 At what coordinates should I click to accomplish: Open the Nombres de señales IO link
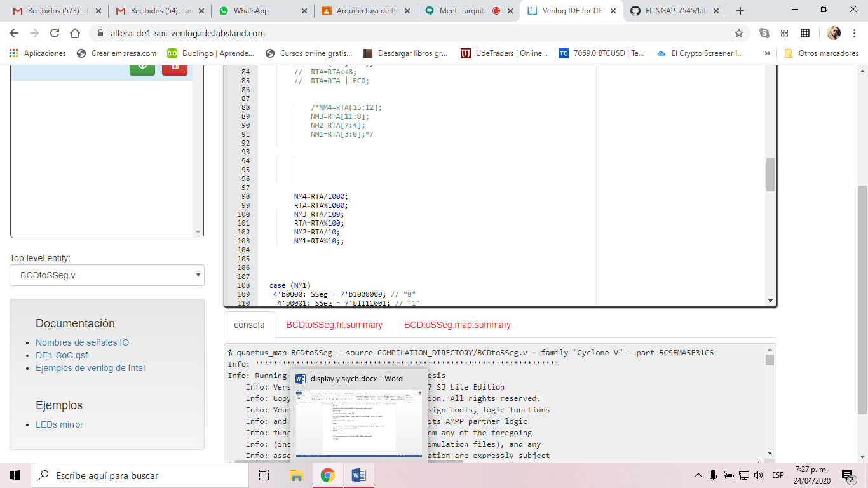pyautogui.click(x=82, y=342)
